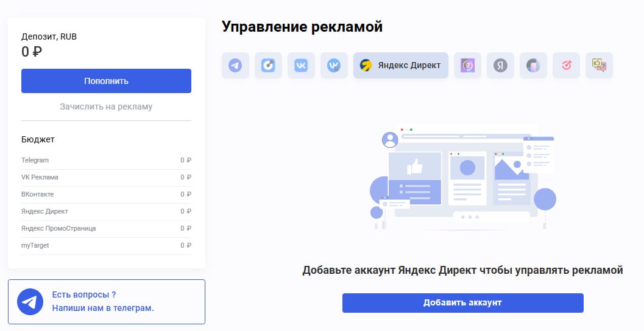Open the purple Яндекс square icon tab
Image resolution: width=644 pixels, height=331 pixels.
click(x=467, y=65)
